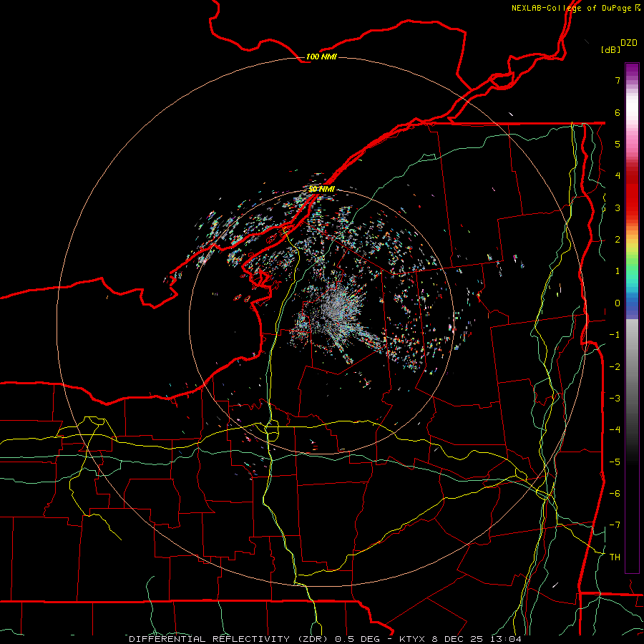Click the '6' value on the color scale
This screenshot has width=644, height=644.
[x=618, y=112]
